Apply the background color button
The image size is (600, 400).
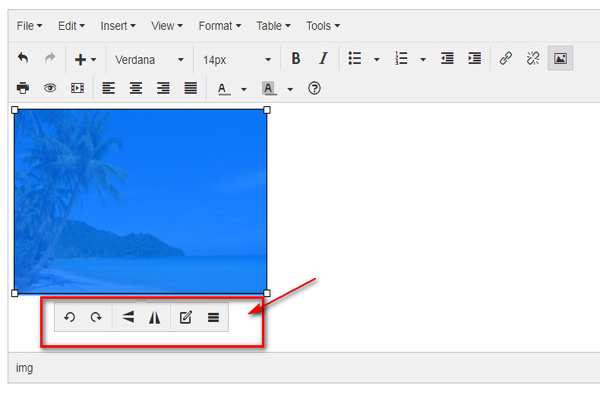[269, 89]
